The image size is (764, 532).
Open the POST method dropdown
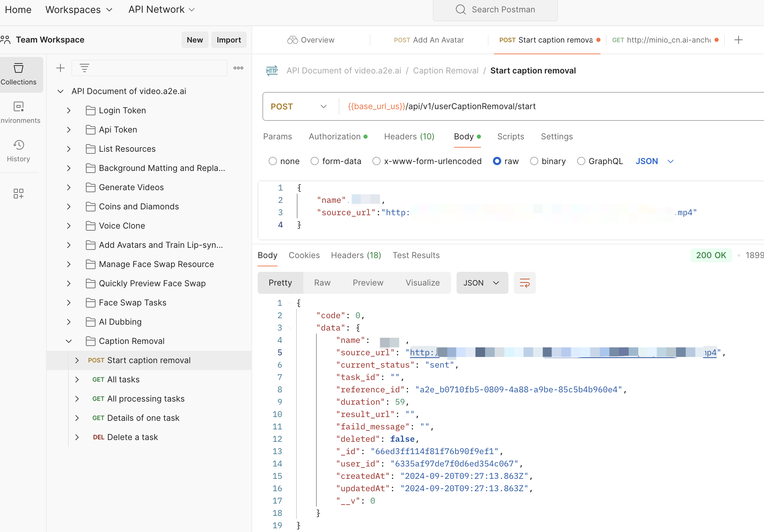[x=298, y=106]
